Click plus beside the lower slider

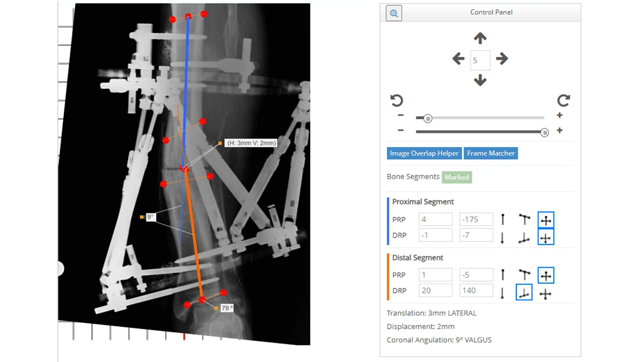[560, 130]
